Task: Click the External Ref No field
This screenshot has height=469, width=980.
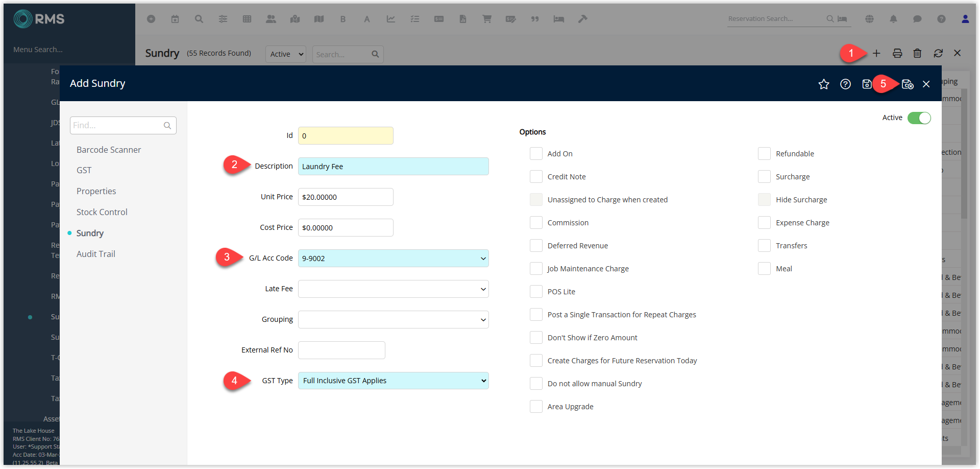Action: pyautogui.click(x=341, y=350)
